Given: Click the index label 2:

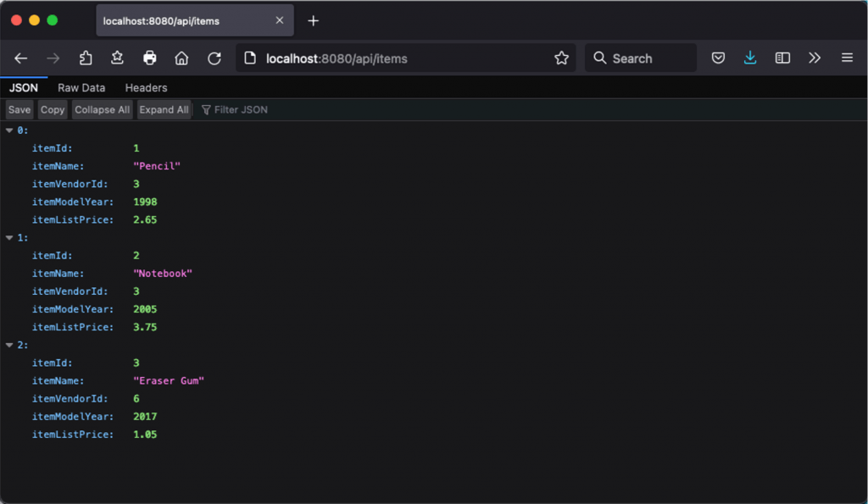Looking at the screenshot, I should click(23, 346).
